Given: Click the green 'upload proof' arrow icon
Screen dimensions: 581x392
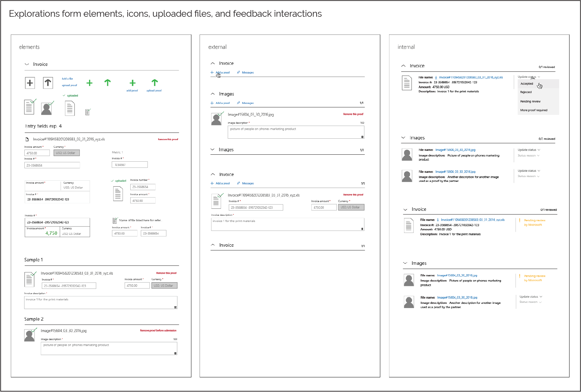Looking at the screenshot, I should tap(154, 83).
